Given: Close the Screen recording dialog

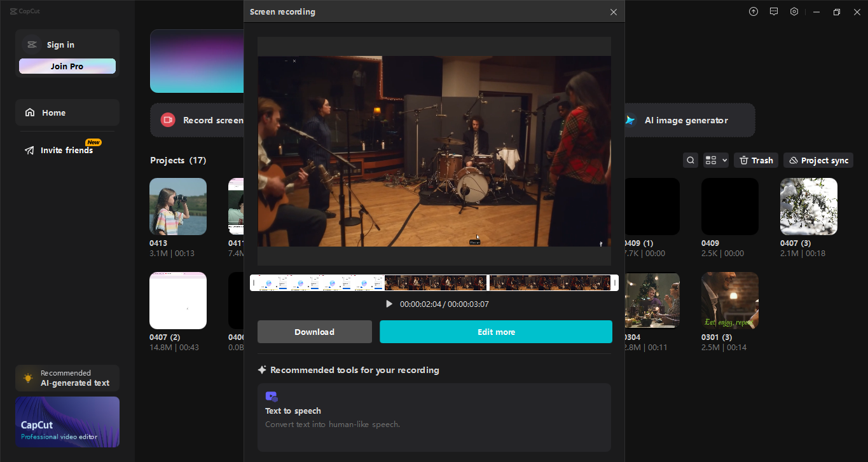Looking at the screenshot, I should pyautogui.click(x=614, y=12).
